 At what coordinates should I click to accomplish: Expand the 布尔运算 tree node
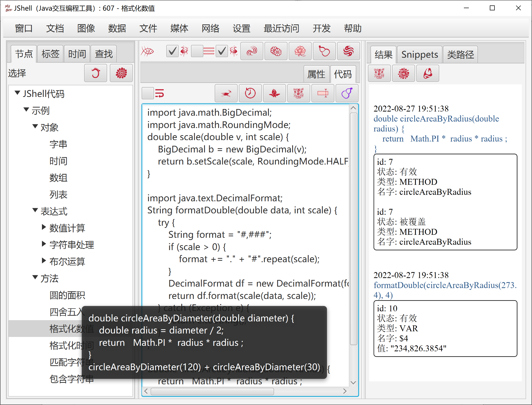(x=44, y=260)
